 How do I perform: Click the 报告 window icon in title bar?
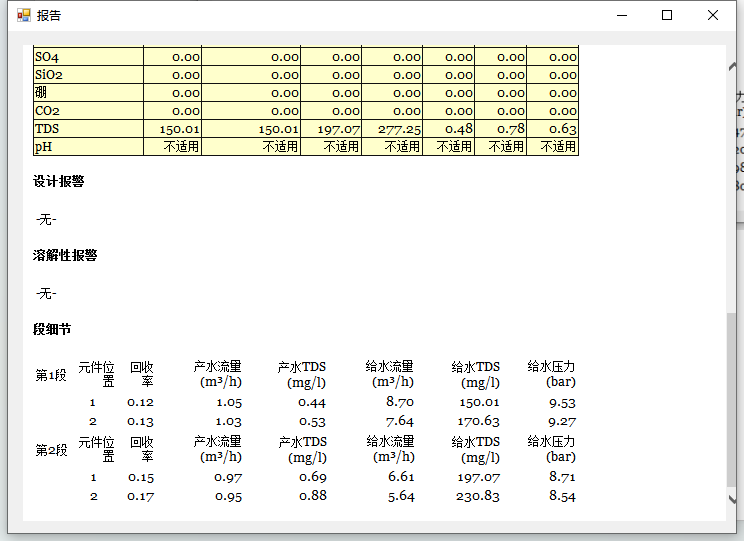(x=24, y=15)
